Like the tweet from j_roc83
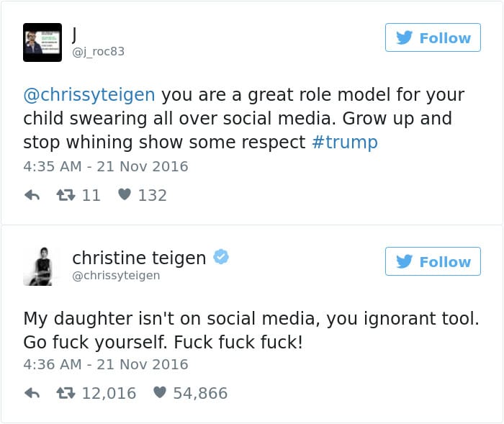Screen dimensions: 504x424 pos(124,195)
